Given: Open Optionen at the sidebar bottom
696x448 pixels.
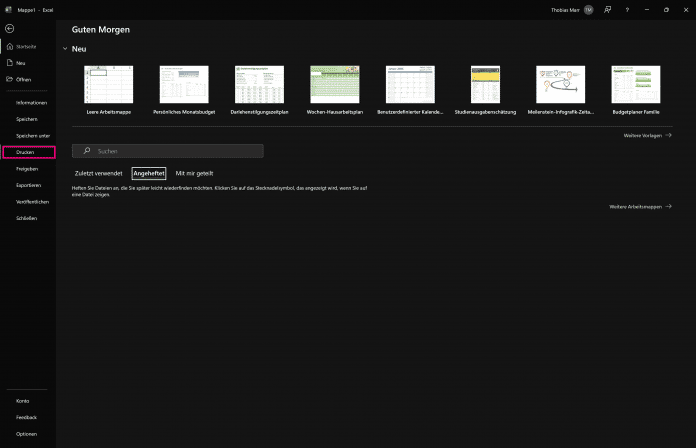Looking at the screenshot, I should [x=26, y=433].
